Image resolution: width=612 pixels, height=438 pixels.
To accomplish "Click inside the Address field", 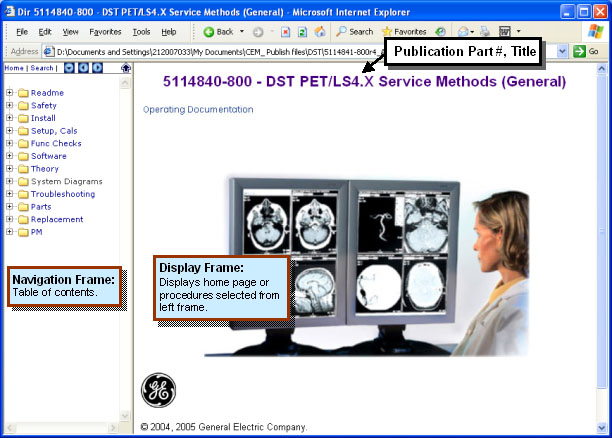I will (x=200, y=51).
